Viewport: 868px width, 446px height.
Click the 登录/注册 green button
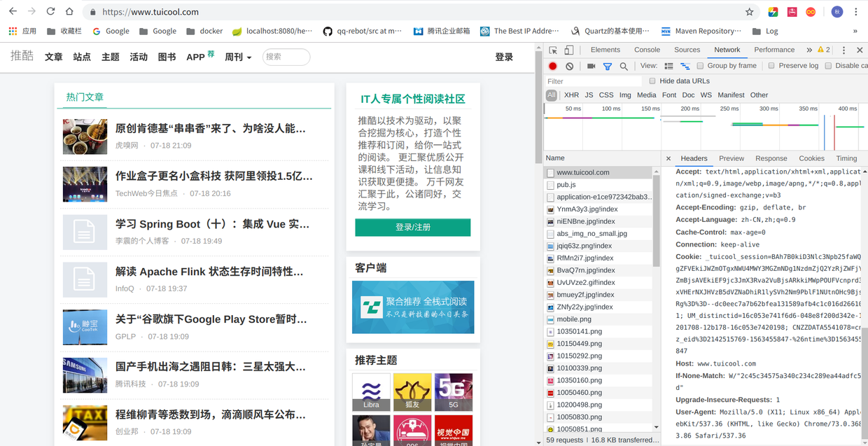tap(412, 228)
